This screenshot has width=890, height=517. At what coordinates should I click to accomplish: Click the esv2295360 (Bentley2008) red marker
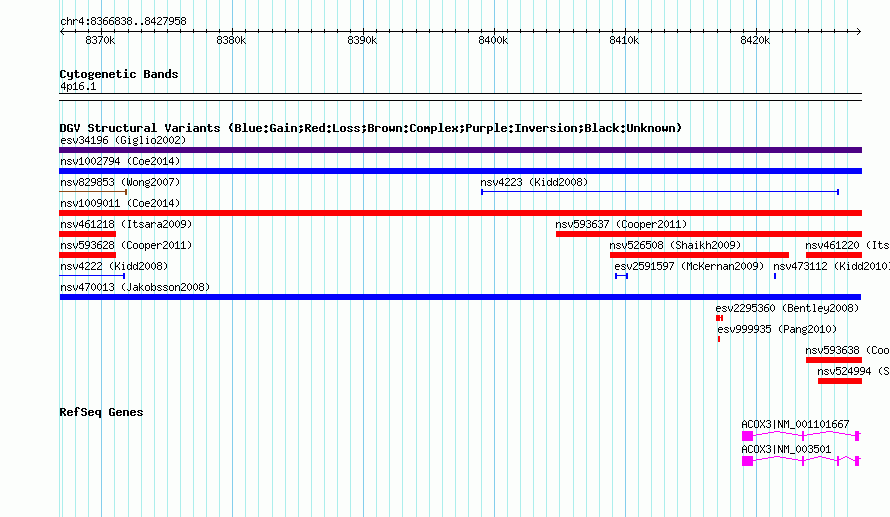(720, 318)
